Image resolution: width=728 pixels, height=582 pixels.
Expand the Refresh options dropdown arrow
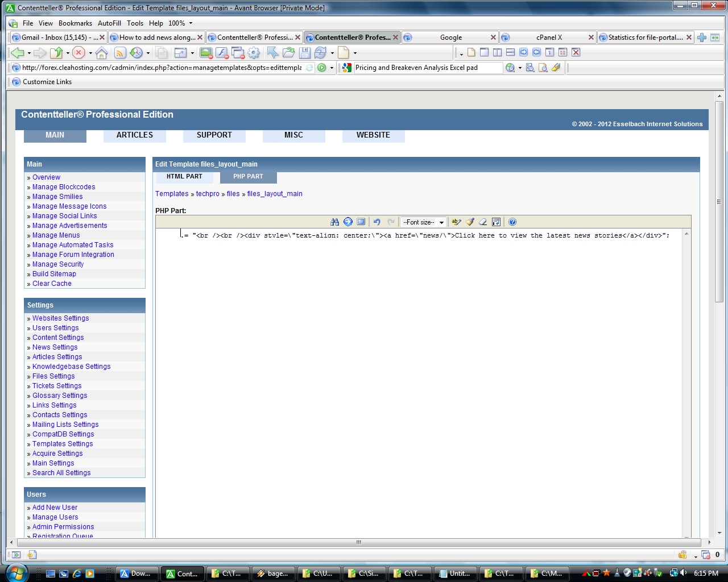click(x=332, y=53)
